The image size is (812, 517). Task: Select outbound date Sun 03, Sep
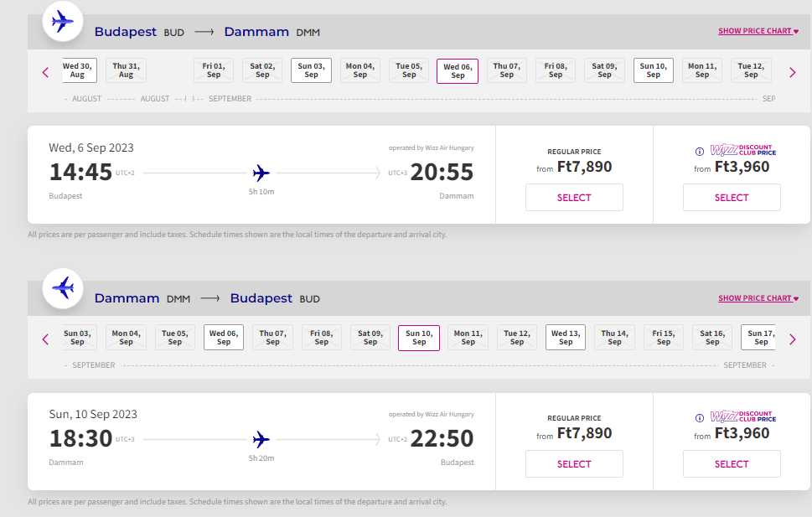pyautogui.click(x=311, y=70)
